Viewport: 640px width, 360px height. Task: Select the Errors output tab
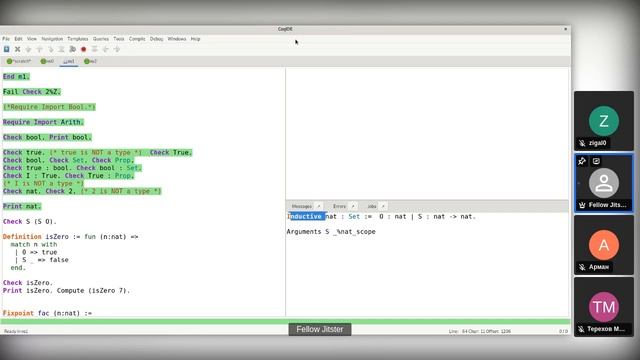click(339, 207)
